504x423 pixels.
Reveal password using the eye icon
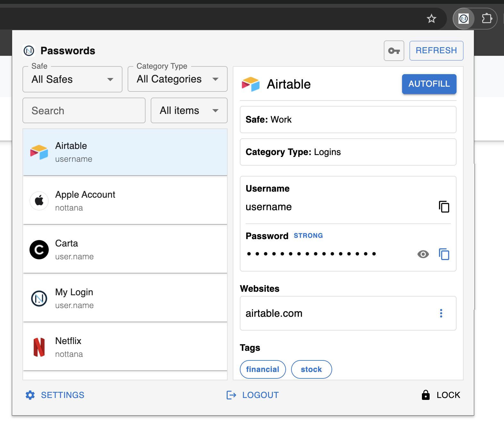(423, 254)
